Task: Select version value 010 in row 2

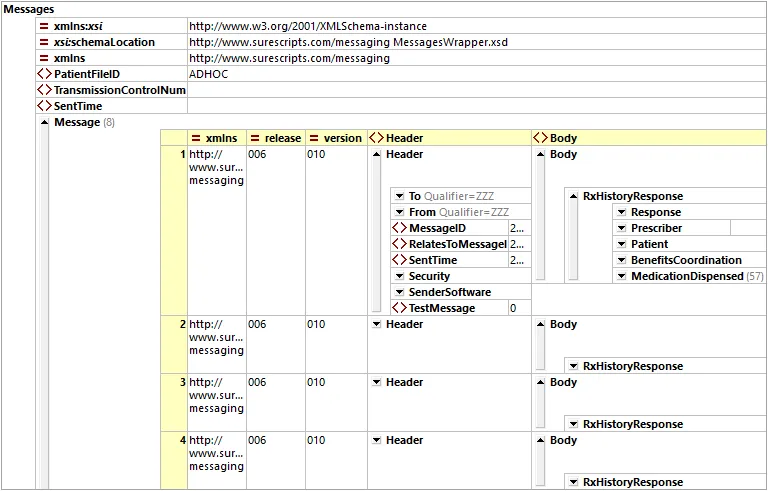Action: point(316,324)
